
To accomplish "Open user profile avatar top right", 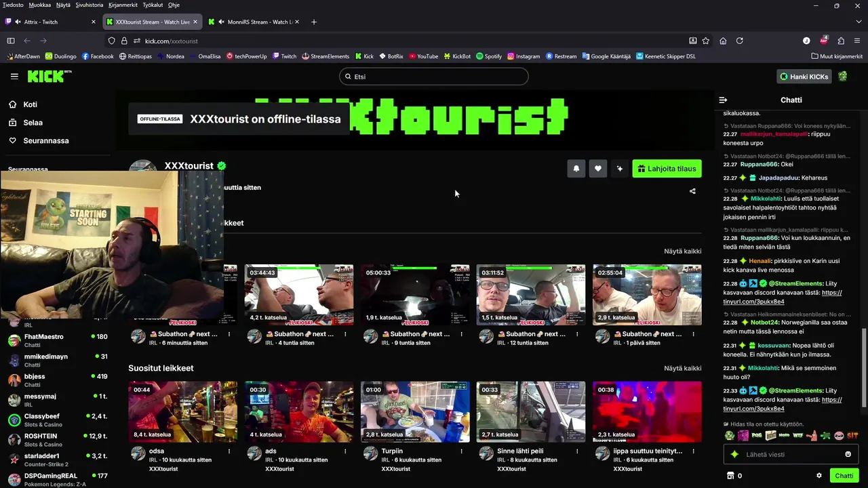I will [843, 77].
